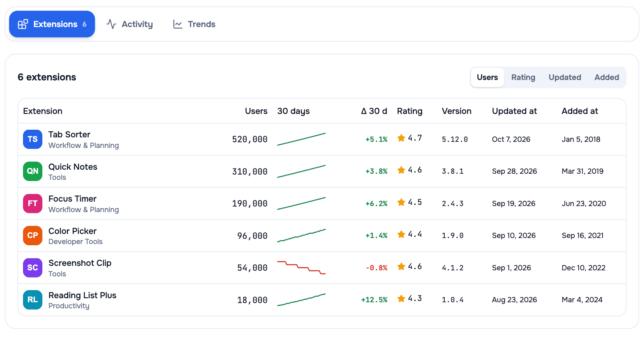Click the star icon in Screenshot Clip row
Viewport: 644px width, 337px height.
[401, 266]
